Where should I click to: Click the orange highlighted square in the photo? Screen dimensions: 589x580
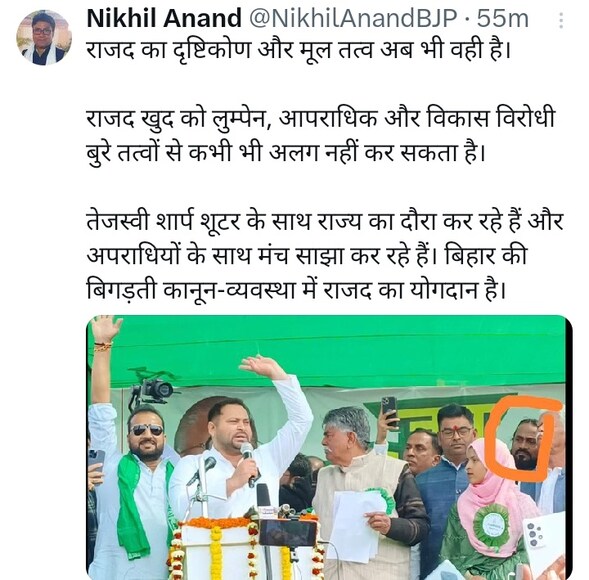tap(523, 438)
